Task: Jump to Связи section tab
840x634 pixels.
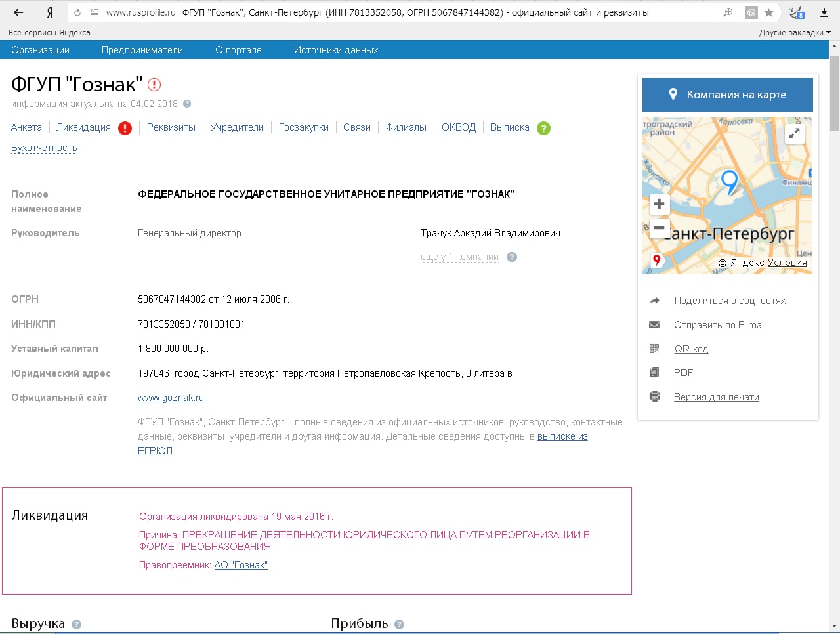Action: pos(357,128)
